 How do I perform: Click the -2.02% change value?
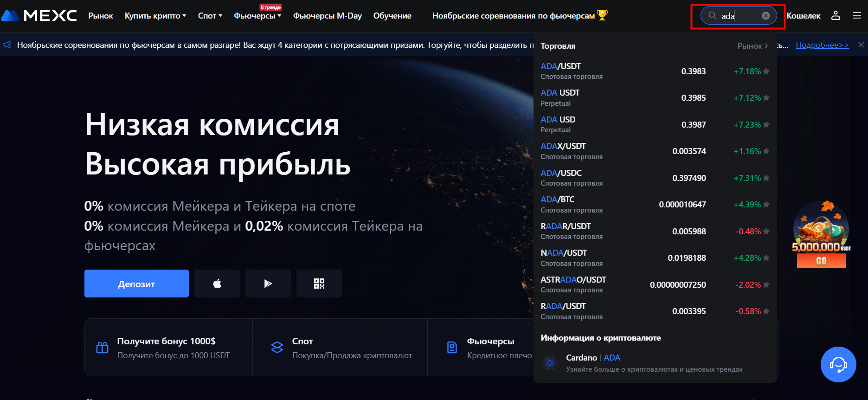coord(748,285)
